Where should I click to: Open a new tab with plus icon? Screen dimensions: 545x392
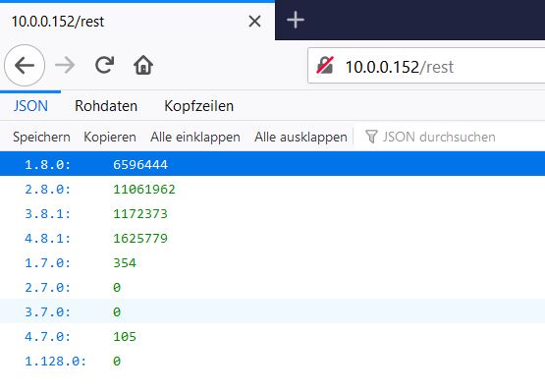[296, 20]
